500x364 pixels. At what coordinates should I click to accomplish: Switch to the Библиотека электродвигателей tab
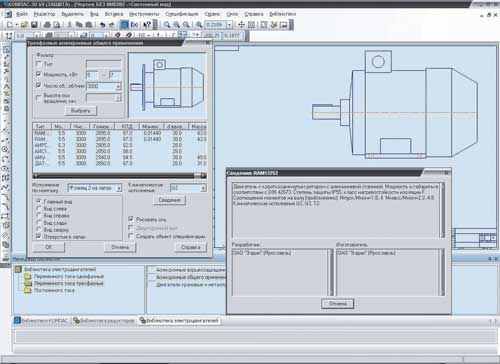point(180,321)
